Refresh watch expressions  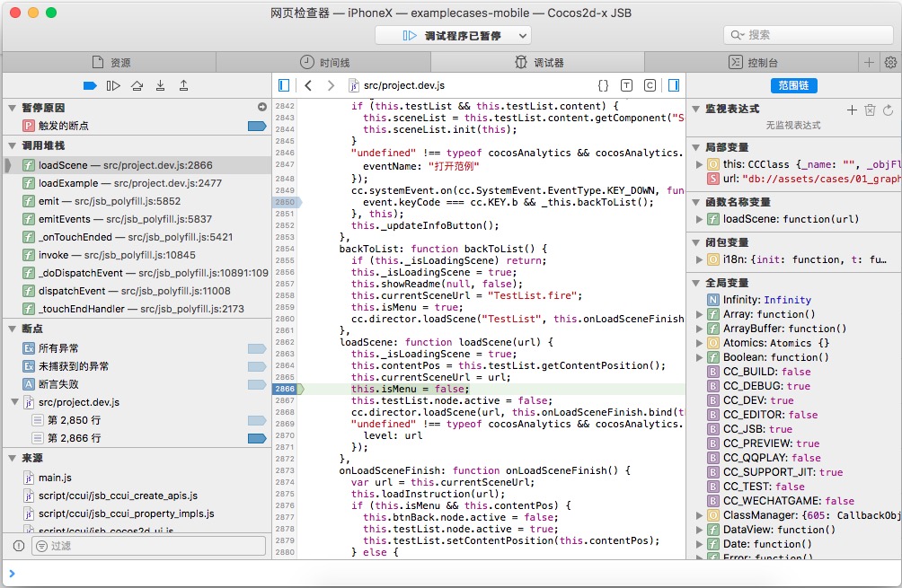click(889, 110)
